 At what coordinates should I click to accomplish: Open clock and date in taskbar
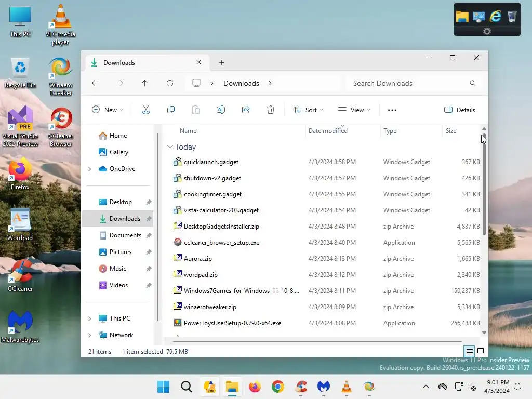click(x=497, y=387)
